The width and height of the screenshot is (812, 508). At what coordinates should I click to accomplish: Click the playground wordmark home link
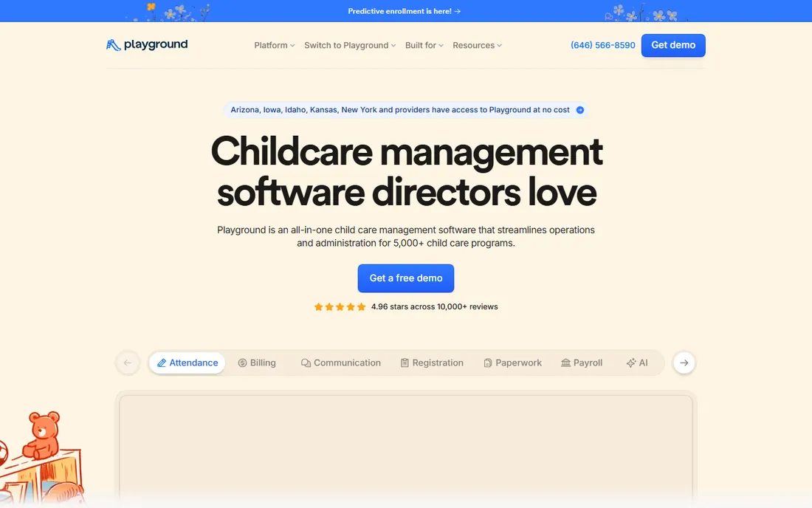click(x=156, y=44)
